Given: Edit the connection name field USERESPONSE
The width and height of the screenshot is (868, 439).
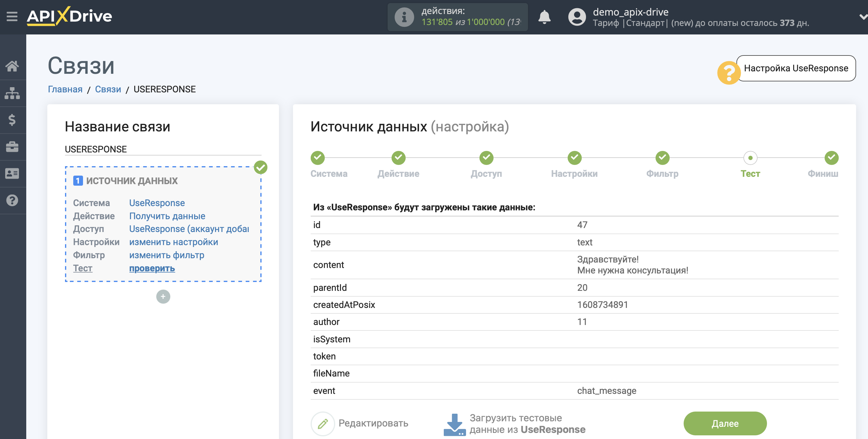Looking at the screenshot, I should pos(163,149).
